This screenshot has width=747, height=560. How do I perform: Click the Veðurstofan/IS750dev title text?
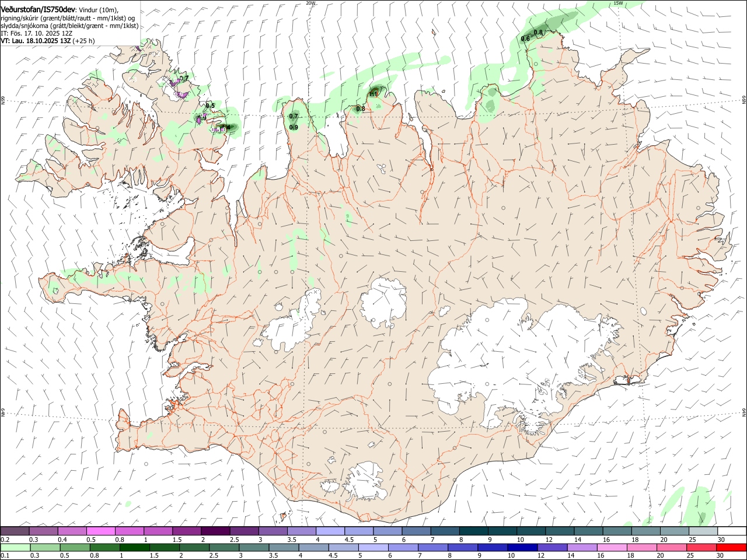pos(38,9)
